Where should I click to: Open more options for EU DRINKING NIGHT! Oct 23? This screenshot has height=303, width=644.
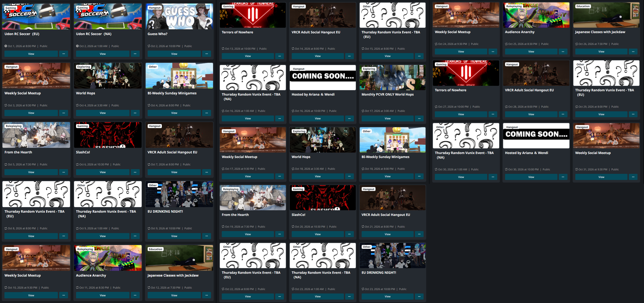click(419, 297)
